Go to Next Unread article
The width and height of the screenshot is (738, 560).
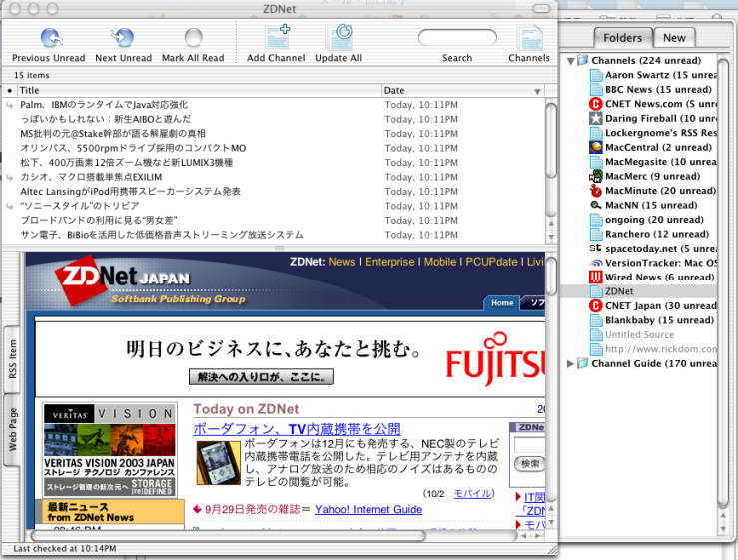(x=123, y=39)
